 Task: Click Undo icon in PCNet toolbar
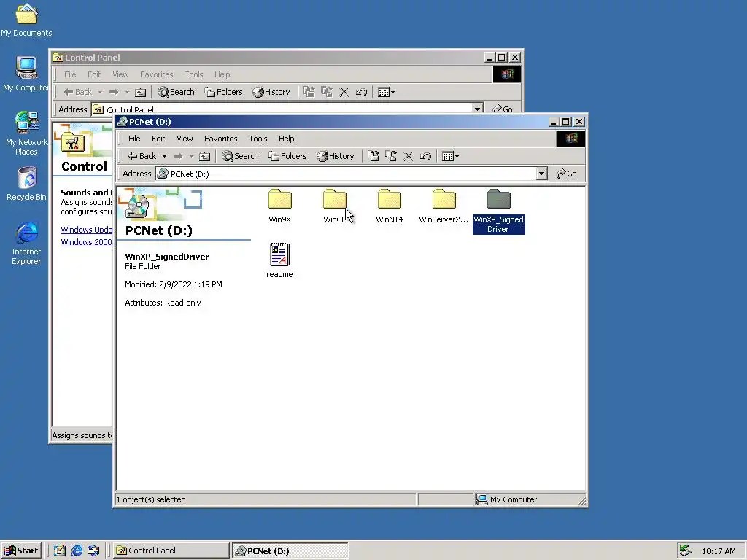click(x=425, y=156)
